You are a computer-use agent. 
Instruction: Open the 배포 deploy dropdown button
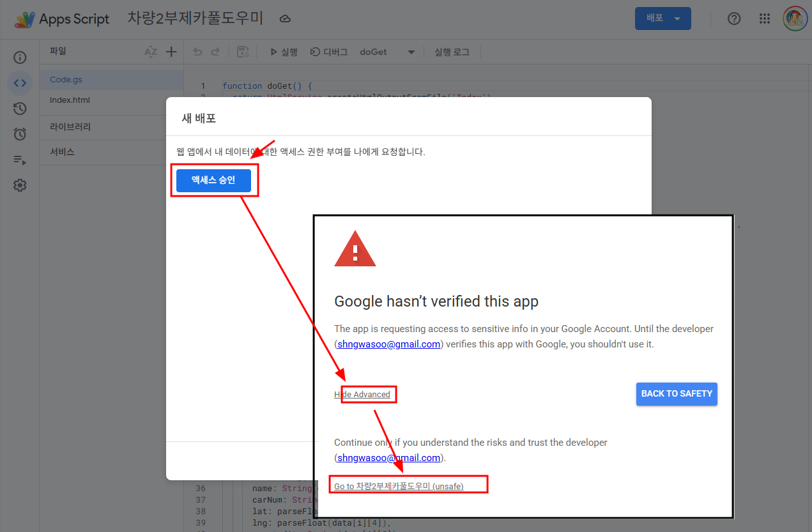(663, 19)
